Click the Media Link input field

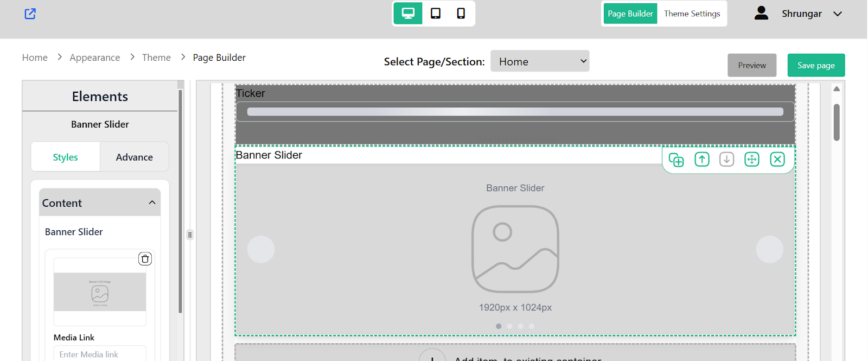[x=100, y=353]
